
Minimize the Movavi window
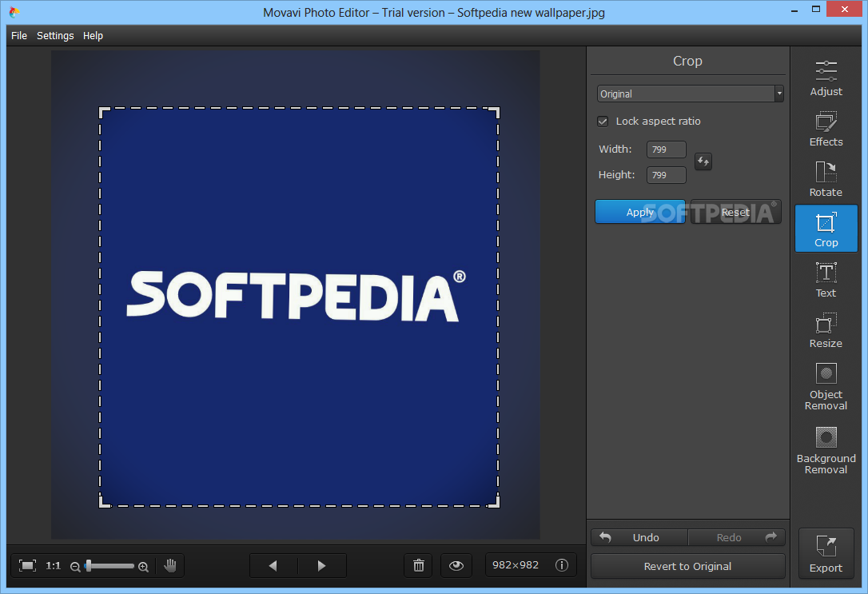795,10
